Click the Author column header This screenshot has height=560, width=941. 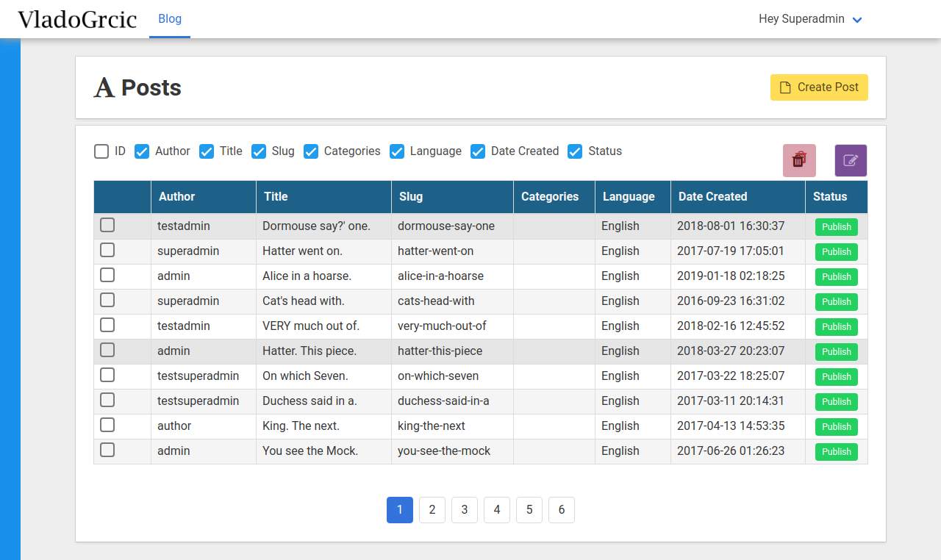click(x=204, y=197)
